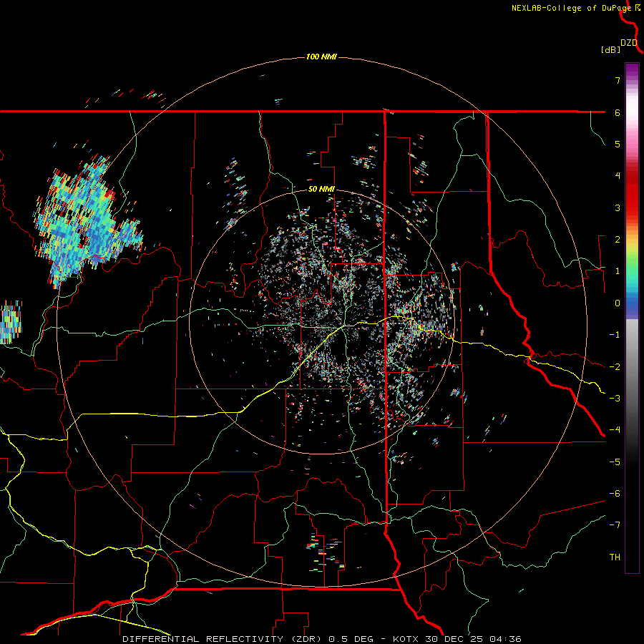Image resolution: width=644 pixels, height=644 pixels.
Task: Click the NEXLAB-College of DuPage label
Action: coord(571,8)
